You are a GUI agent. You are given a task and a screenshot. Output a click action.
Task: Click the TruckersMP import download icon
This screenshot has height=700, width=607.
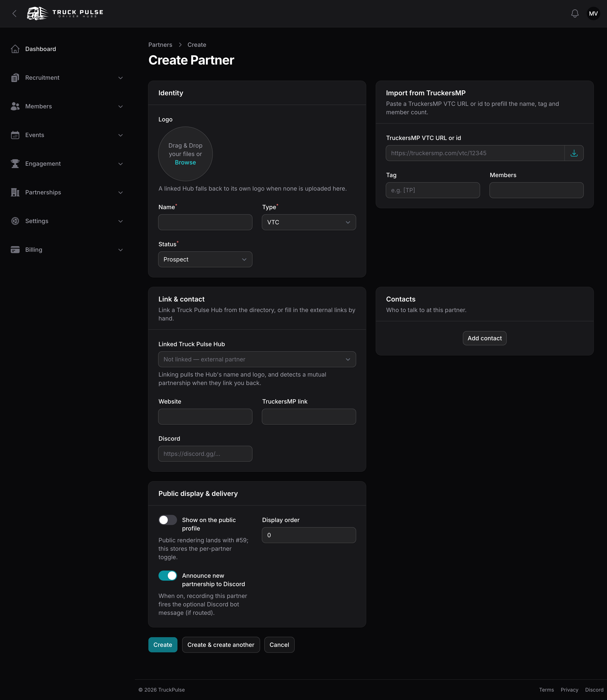click(x=574, y=153)
